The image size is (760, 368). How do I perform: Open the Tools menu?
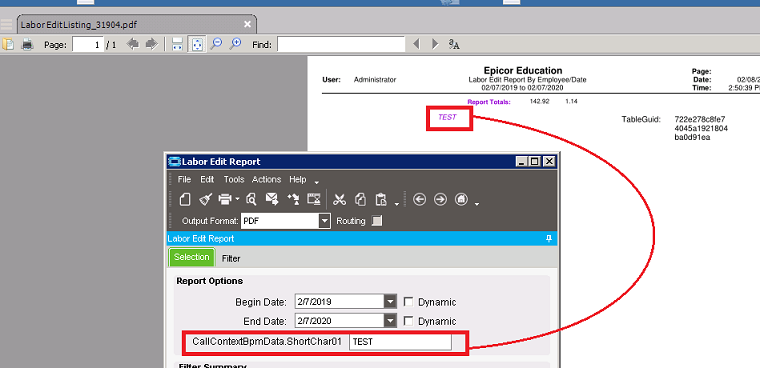point(234,179)
